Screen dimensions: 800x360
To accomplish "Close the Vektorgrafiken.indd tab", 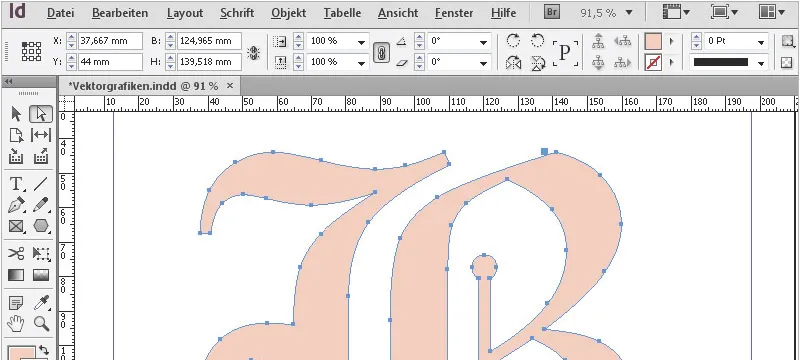I will pyautogui.click(x=230, y=86).
